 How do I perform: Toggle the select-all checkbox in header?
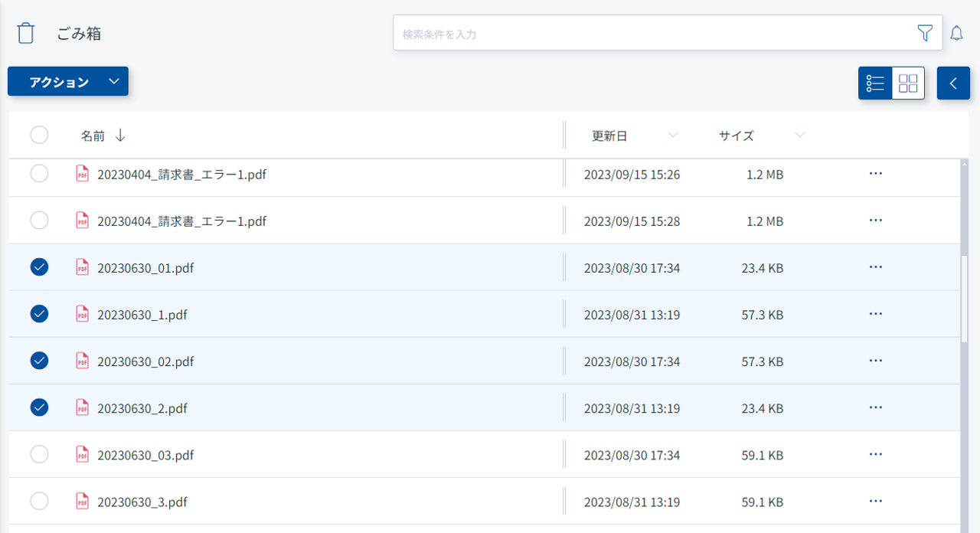tap(39, 136)
